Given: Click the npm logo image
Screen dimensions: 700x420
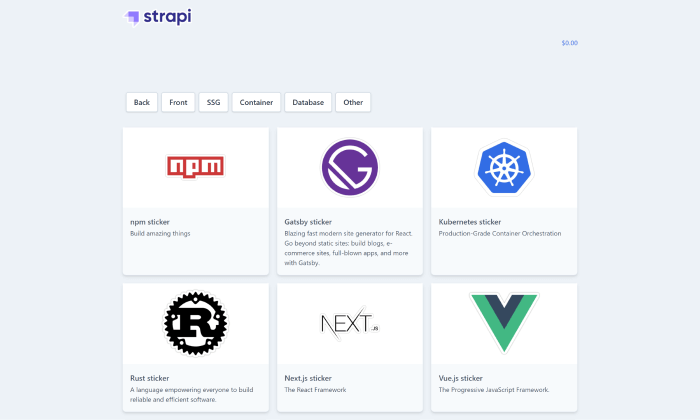Looking at the screenshot, I should coord(195,166).
